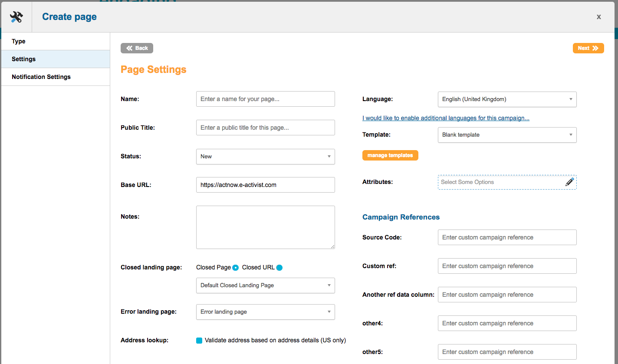Close the Create page dialog with x
618x364 pixels.
tap(598, 17)
